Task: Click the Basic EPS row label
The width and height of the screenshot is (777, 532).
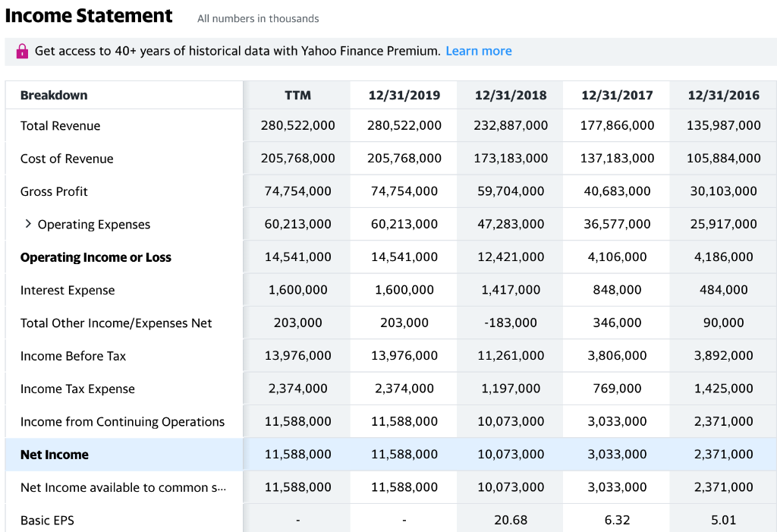Action: (x=46, y=520)
